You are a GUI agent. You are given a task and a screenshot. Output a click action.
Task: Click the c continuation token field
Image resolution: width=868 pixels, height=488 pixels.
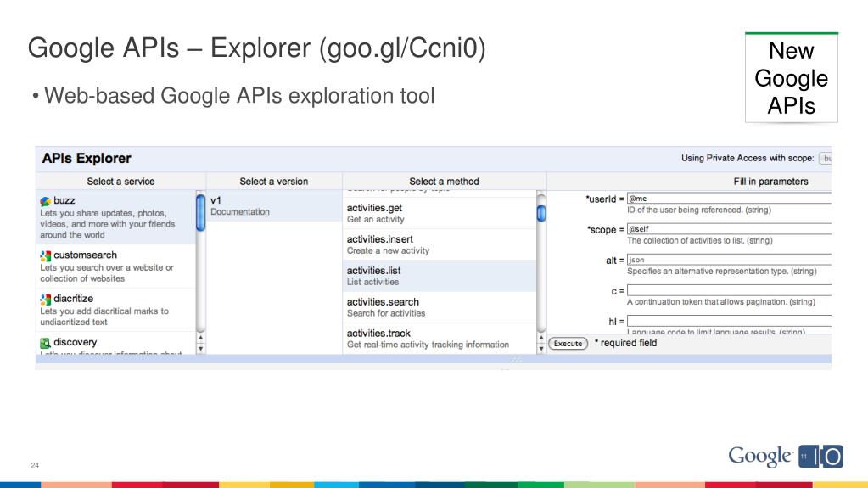click(x=729, y=290)
